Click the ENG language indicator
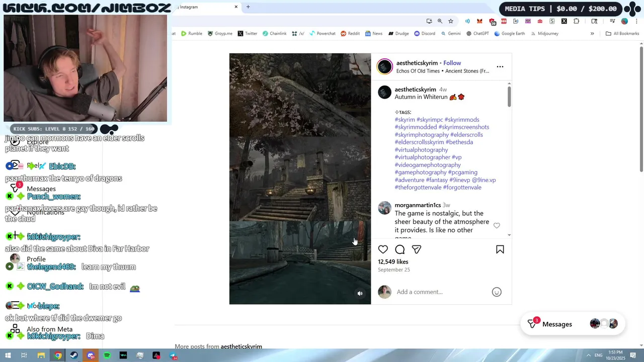Image resolution: width=644 pixels, height=362 pixels. [599, 355]
